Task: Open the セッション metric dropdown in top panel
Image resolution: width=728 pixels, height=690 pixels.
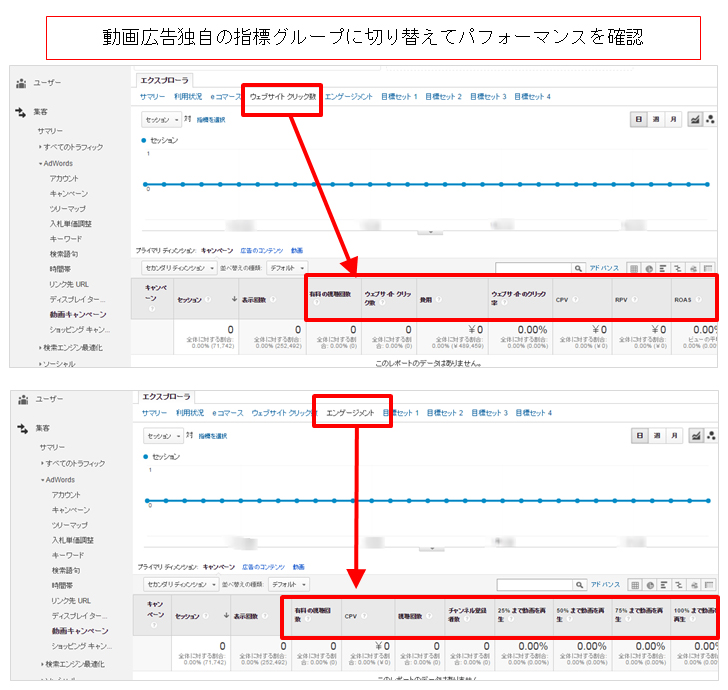Action: [163, 119]
